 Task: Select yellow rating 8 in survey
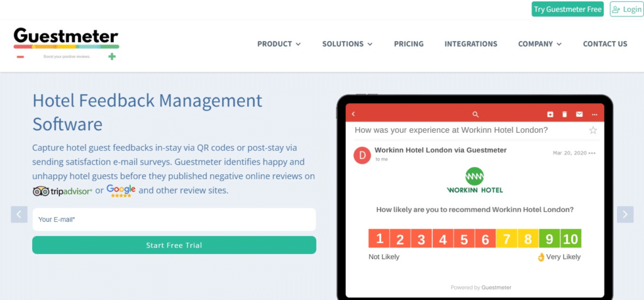528,238
